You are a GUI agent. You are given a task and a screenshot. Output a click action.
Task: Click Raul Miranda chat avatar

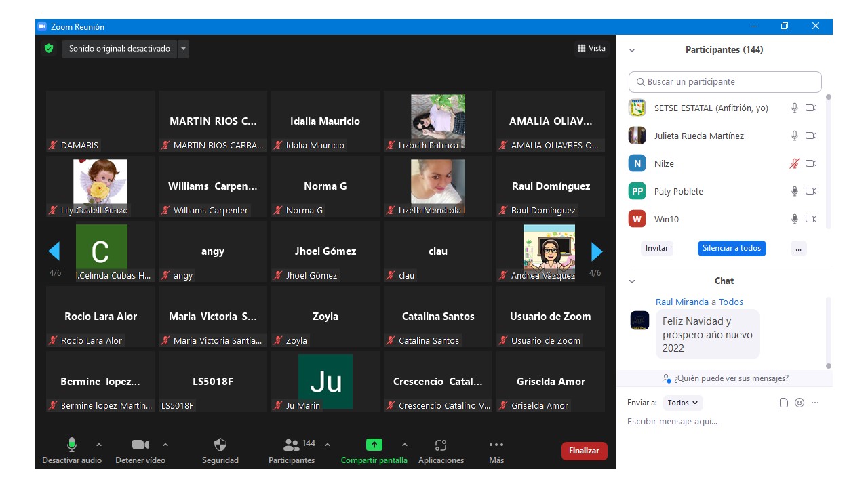point(639,320)
